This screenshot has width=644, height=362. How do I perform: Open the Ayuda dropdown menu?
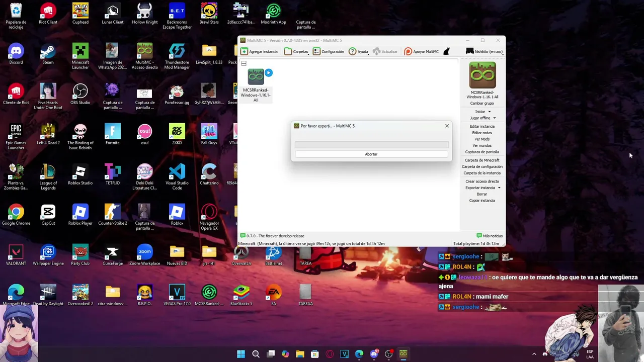[x=359, y=51]
